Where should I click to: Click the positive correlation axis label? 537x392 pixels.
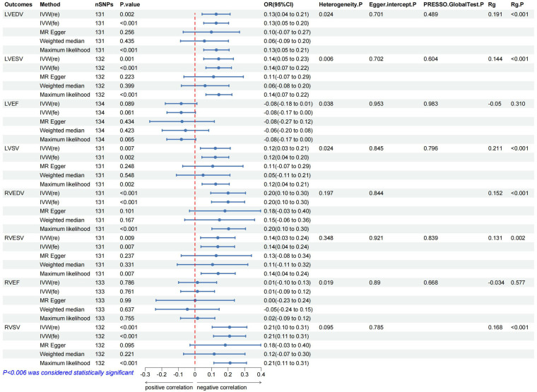pyautogui.click(x=169, y=388)
